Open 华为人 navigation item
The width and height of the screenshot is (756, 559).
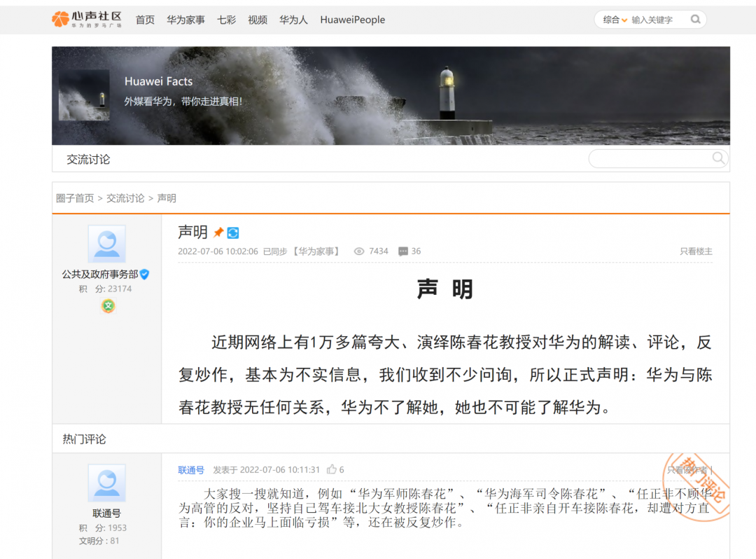tap(293, 20)
